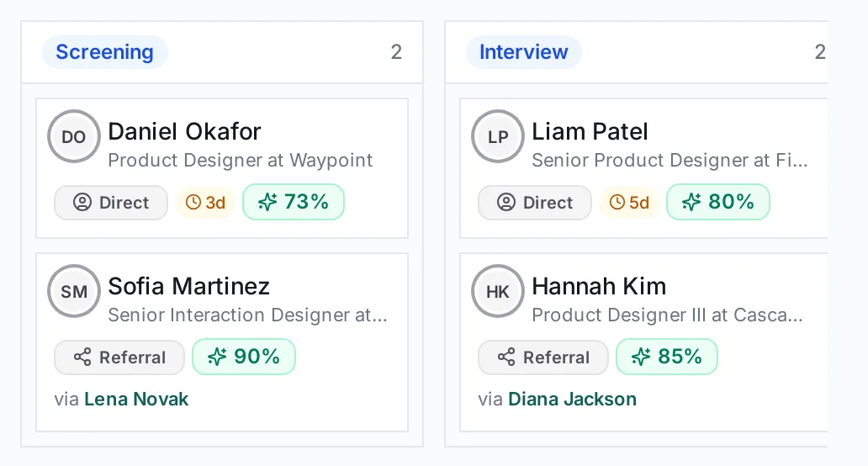This screenshot has width=868, height=466.
Task: Click Liam Patel's 80% match badge
Action: (718, 202)
